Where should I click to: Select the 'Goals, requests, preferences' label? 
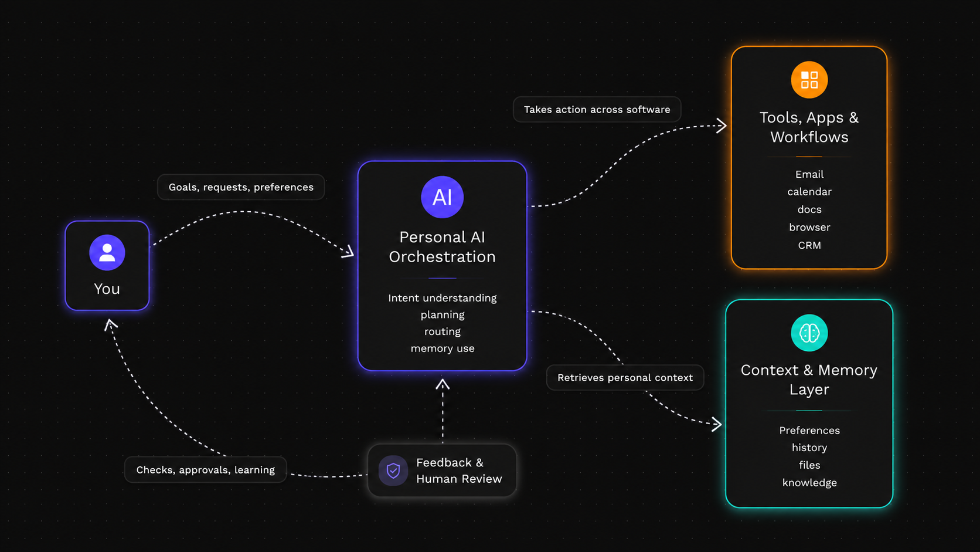click(241, 187)
